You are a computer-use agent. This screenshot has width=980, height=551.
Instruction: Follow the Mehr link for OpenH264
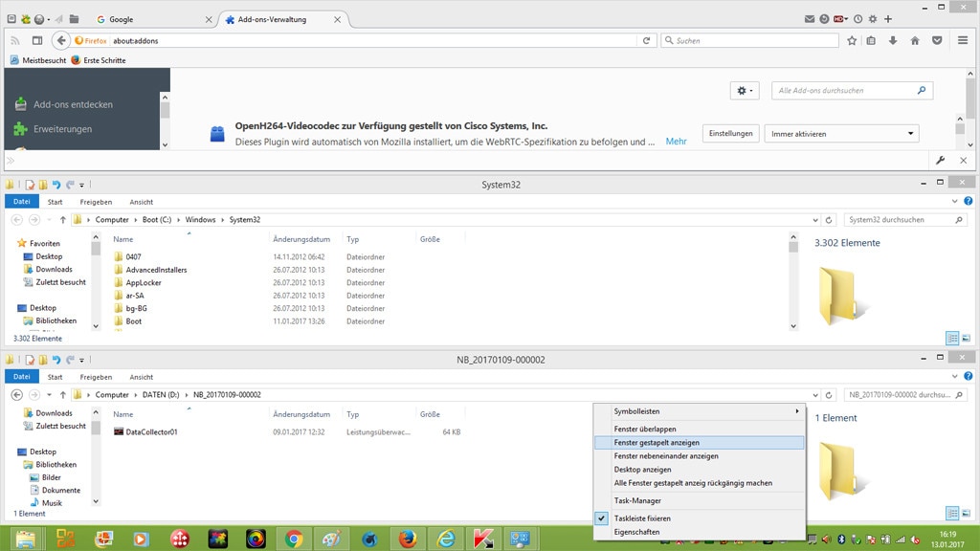click(676, 142)
